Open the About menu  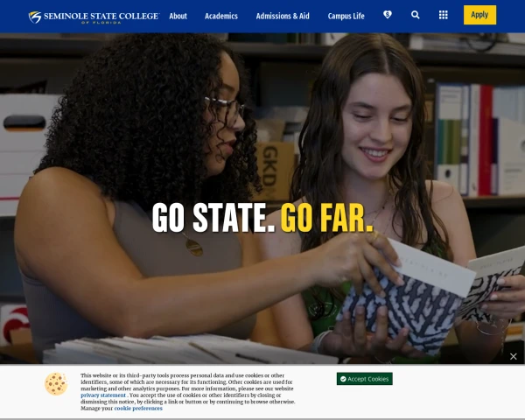pos(178,16)
